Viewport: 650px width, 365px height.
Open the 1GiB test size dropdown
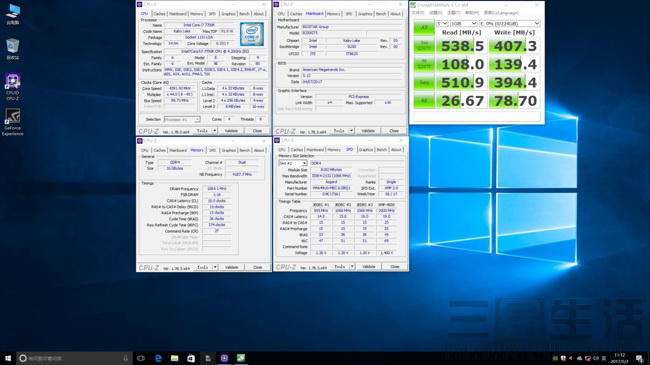463,23
